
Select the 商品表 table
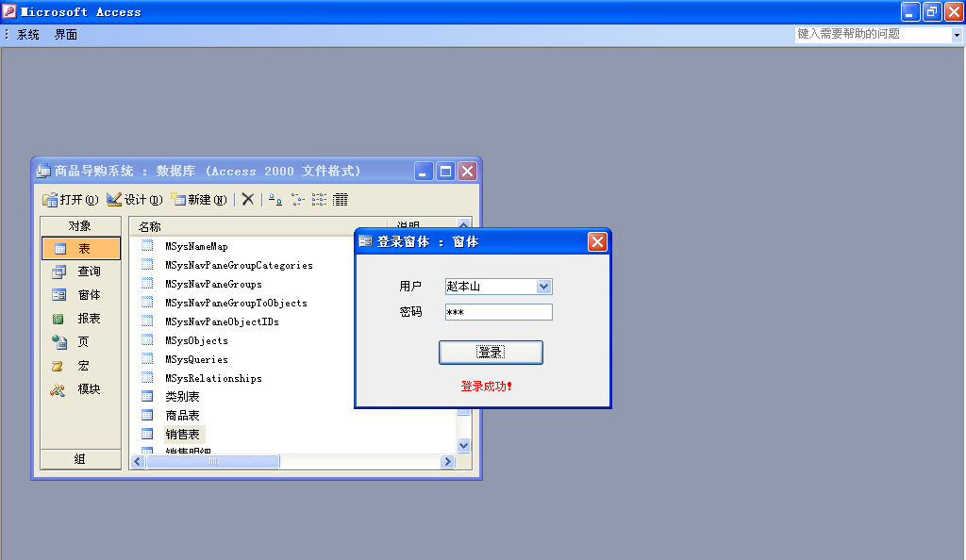click(x=182, y=416)
